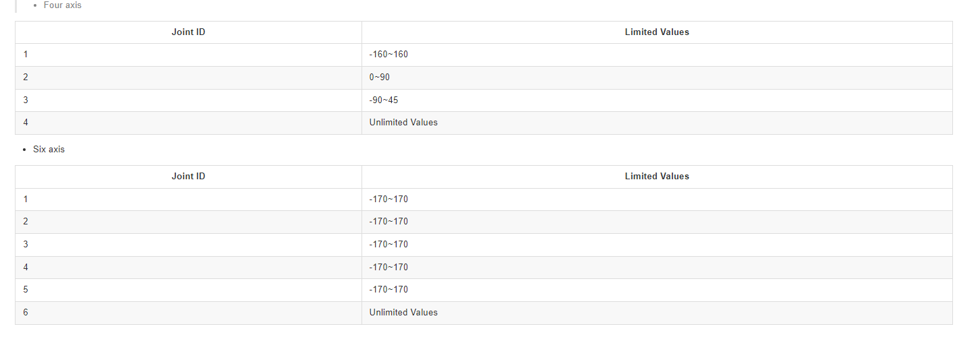Select joint ID 5 cell in Six axis table
Image resolution: width=980 pixels, height=339 pixels.
pyautogui.click(x=188, y=290)
